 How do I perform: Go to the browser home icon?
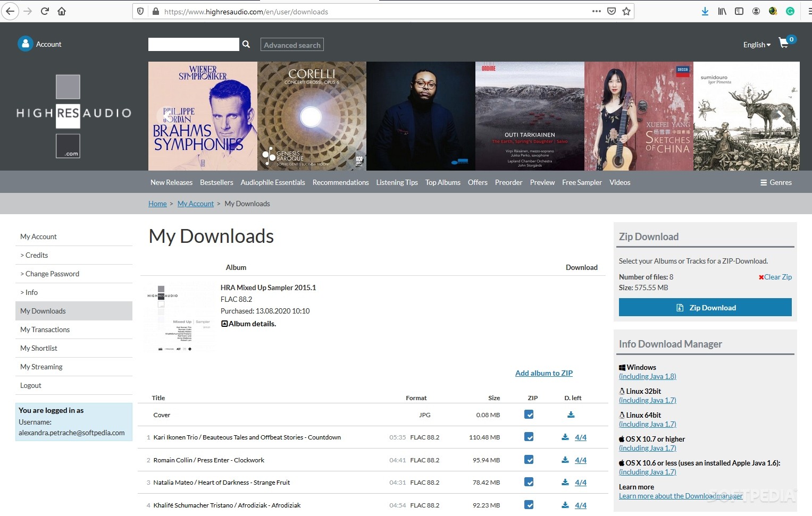pos(62,11)
